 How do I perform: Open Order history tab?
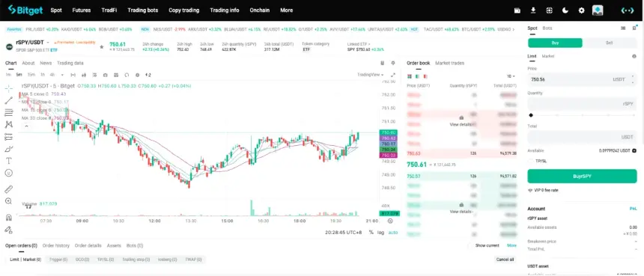click(56, 245)
